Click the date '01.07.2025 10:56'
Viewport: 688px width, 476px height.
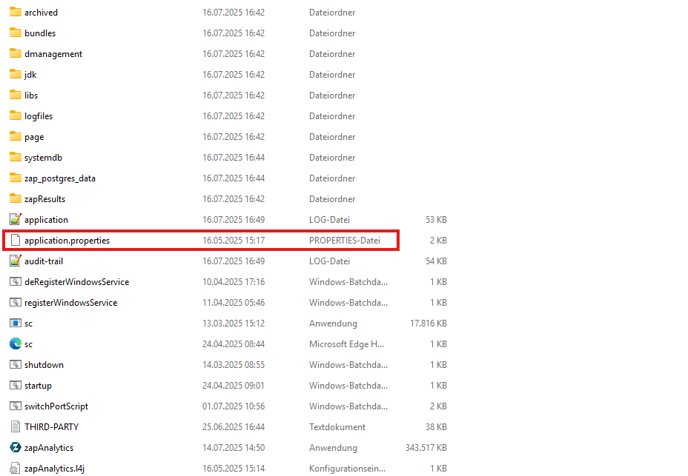coord(233,406)
